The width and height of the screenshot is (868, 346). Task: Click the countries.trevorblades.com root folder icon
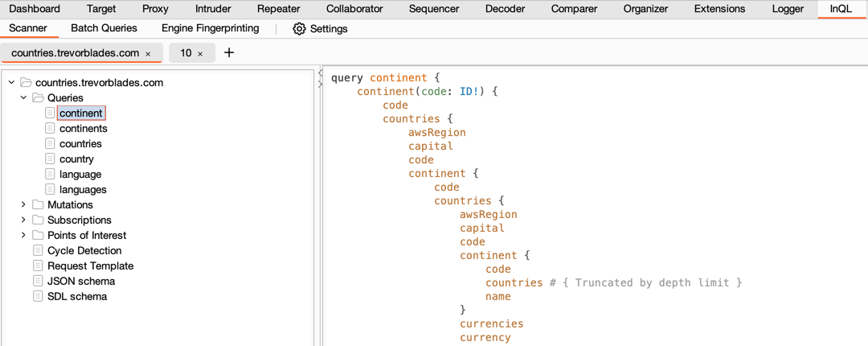(26, 83)
